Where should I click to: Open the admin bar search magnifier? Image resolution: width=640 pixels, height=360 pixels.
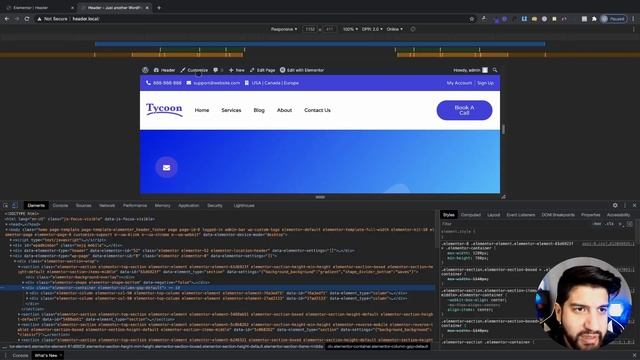(x=495, y=70)
